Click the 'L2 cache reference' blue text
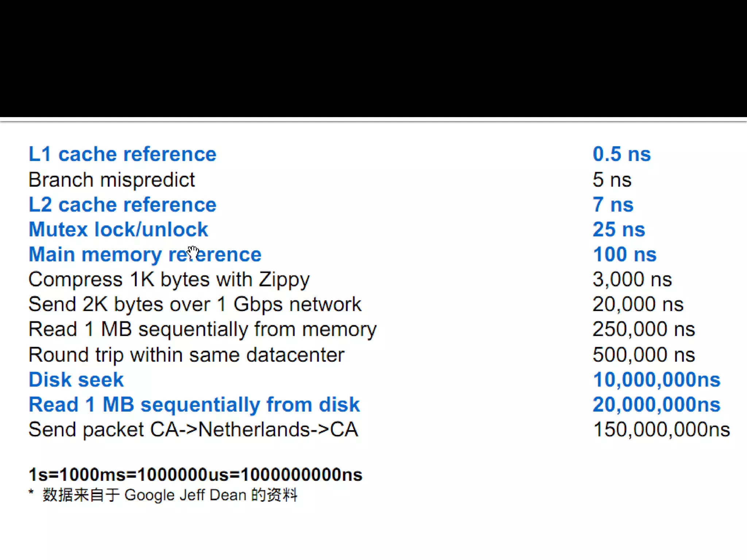The height and width of the screenshot is (560, 747). (122, 205)
